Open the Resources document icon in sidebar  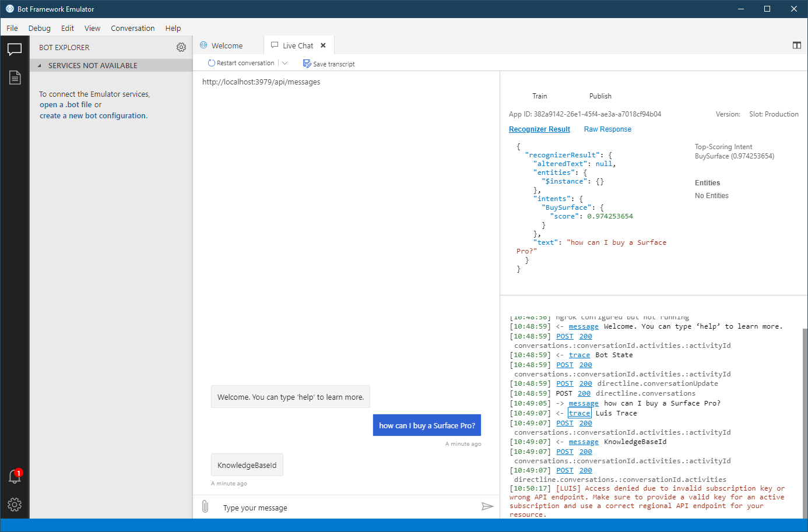15,77
